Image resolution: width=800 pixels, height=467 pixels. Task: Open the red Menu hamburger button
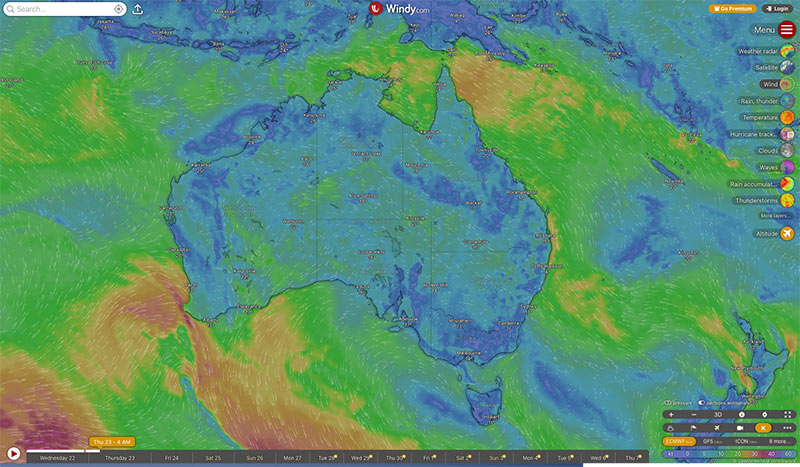pos(787,30)
